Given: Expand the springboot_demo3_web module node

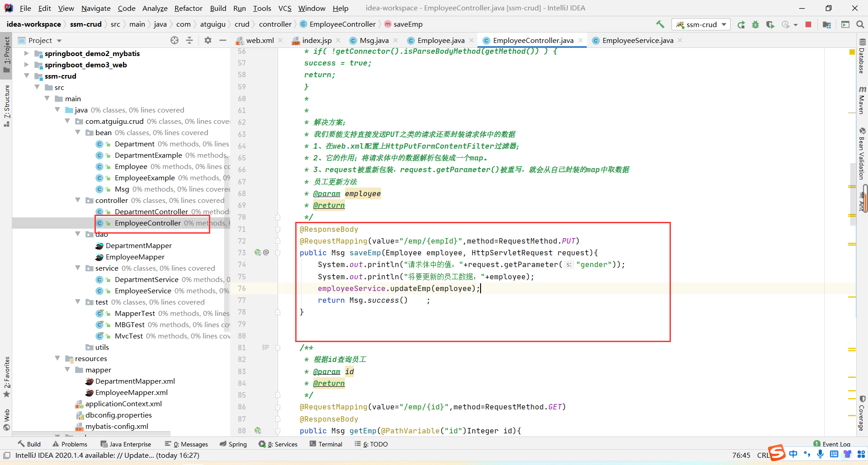Looking at the screenshot, I should (x=26, y=65).
